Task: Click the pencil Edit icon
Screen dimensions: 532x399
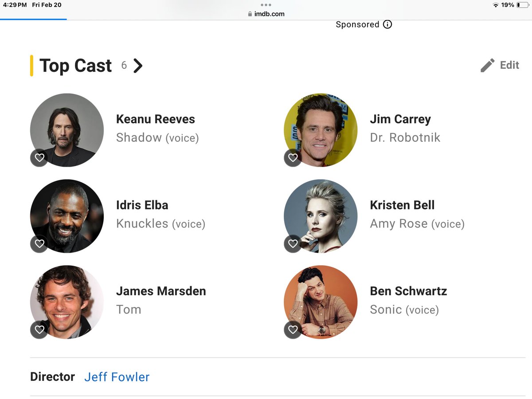Action: coord(487,66)
